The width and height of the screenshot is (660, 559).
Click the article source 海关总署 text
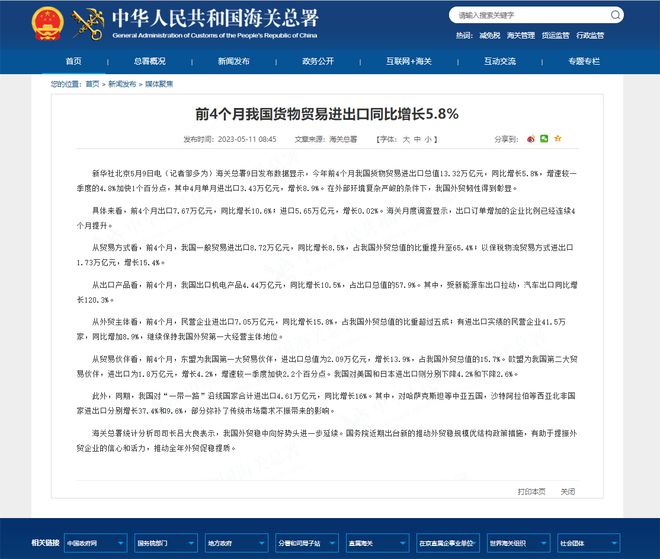[x=343, y=139]
